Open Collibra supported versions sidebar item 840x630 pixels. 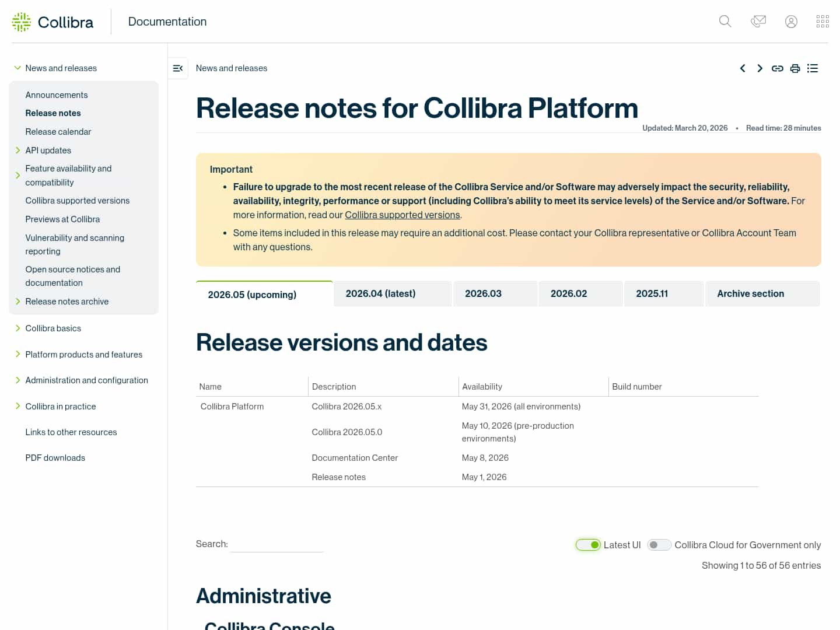tap(78, 201)
